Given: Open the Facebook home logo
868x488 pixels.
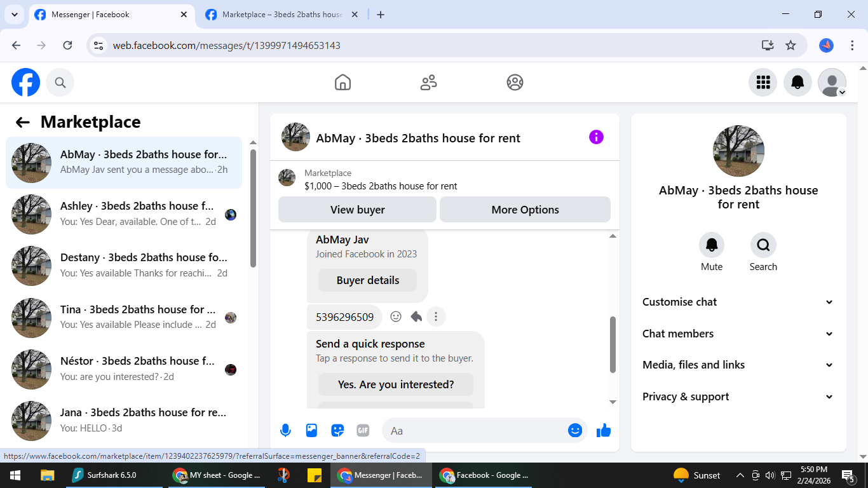Looking at the screenshot, I should click(26, 83).
